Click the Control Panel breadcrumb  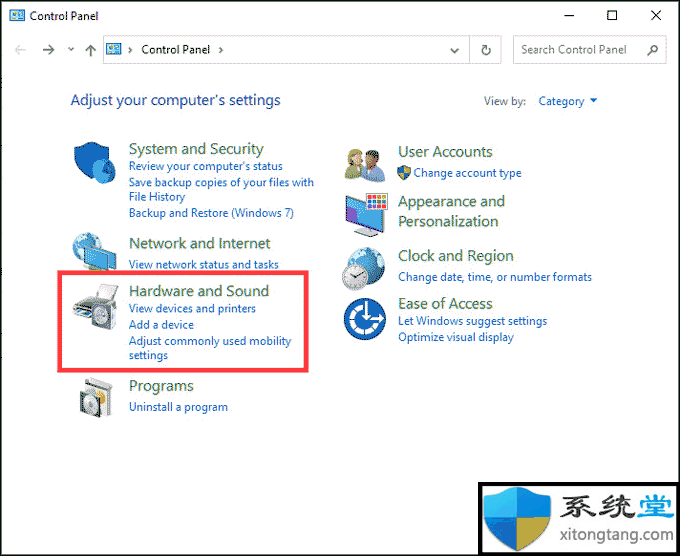[x=176, y=49]
